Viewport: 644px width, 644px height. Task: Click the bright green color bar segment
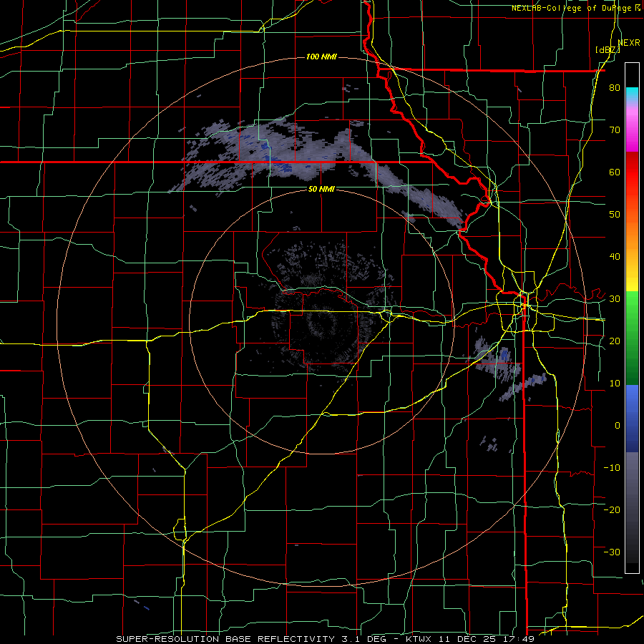(x=632, y=304)
